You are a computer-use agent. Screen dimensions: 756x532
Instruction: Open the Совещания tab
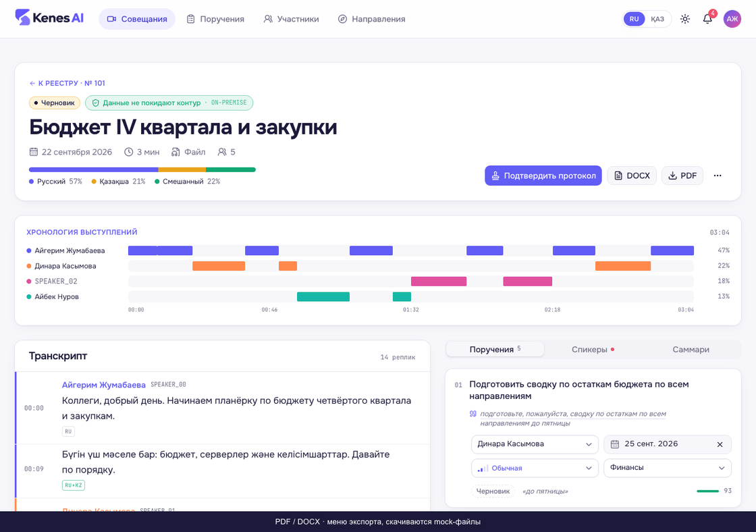(137, 19)
